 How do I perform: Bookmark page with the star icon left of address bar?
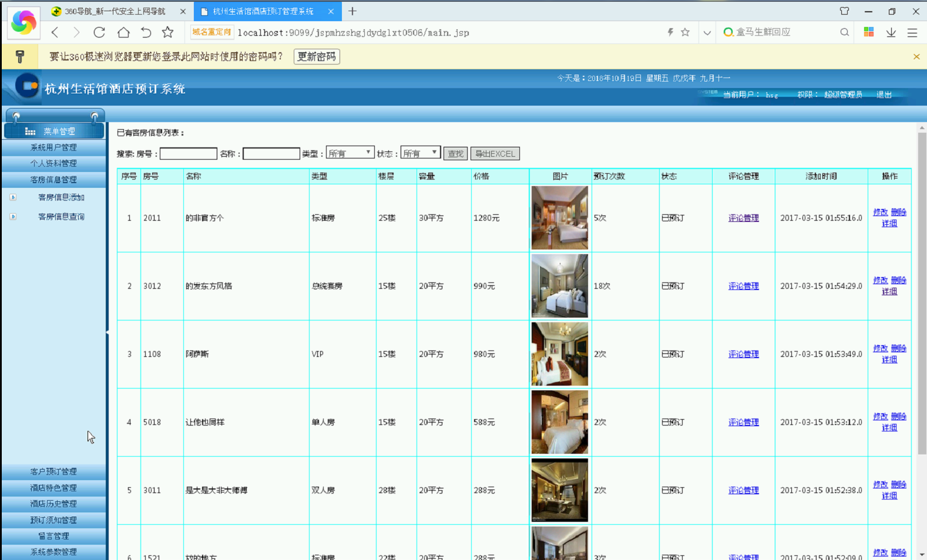tap(168, 32)
